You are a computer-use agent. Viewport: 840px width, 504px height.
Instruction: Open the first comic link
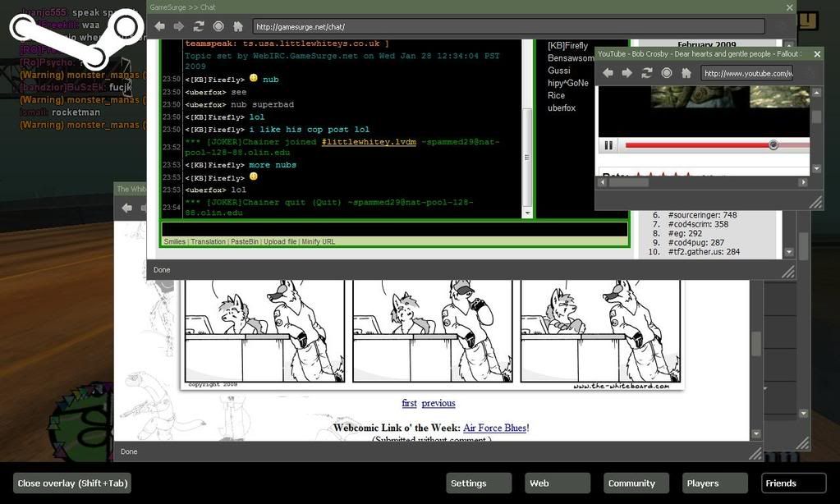409,403
